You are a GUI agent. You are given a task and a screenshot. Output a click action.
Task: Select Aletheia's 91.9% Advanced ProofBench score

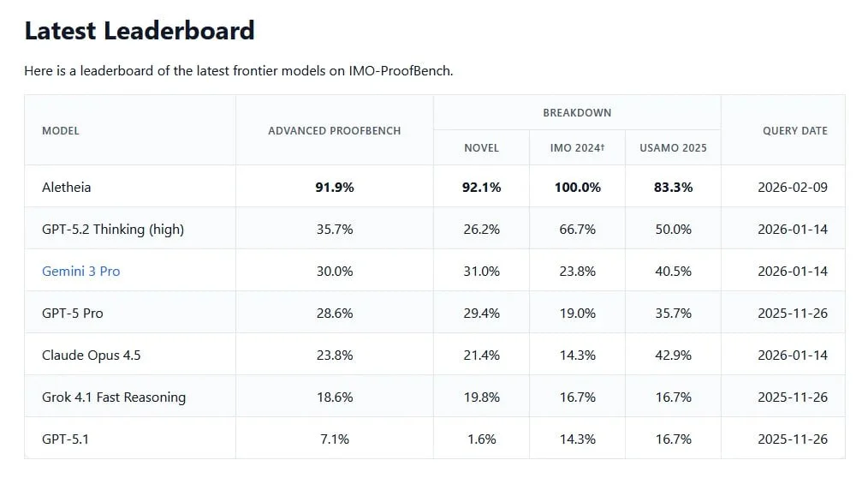334,187
